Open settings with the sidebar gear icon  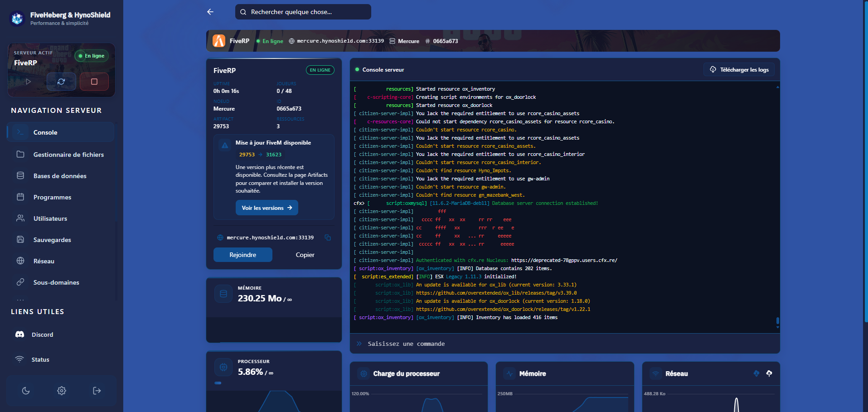(x=62, y=391)
